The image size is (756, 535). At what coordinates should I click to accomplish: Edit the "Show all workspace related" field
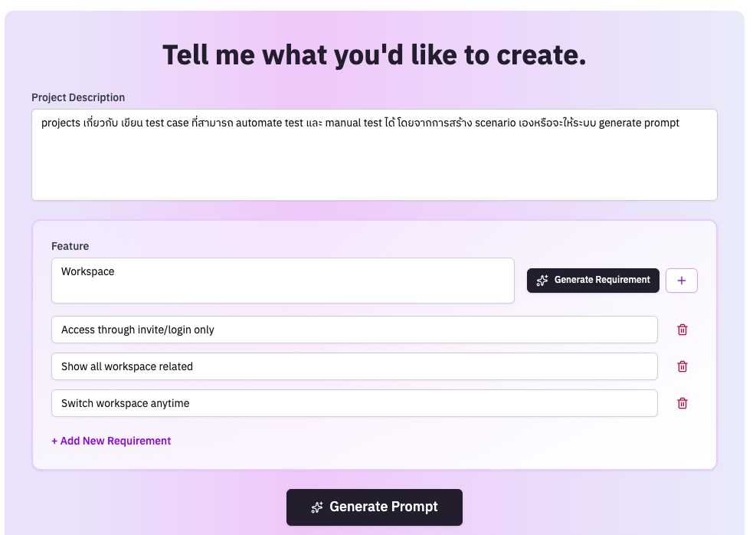354,366
